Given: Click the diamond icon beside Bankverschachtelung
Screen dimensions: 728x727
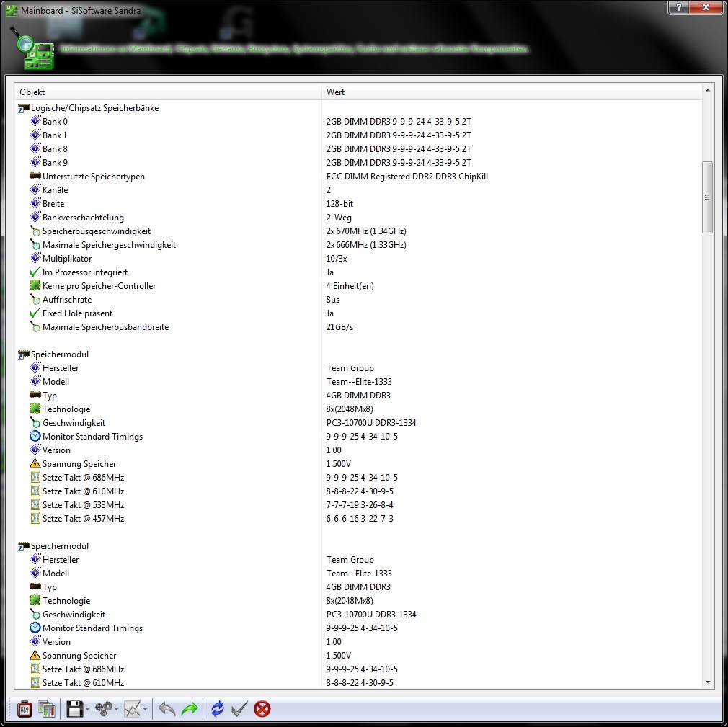Looking at the screenshot, I should point(35,217).
